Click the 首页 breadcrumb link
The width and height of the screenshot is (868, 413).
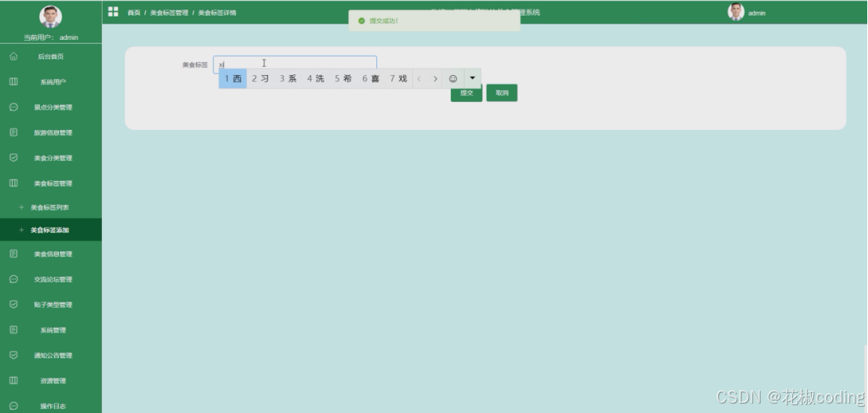[134, 13]
